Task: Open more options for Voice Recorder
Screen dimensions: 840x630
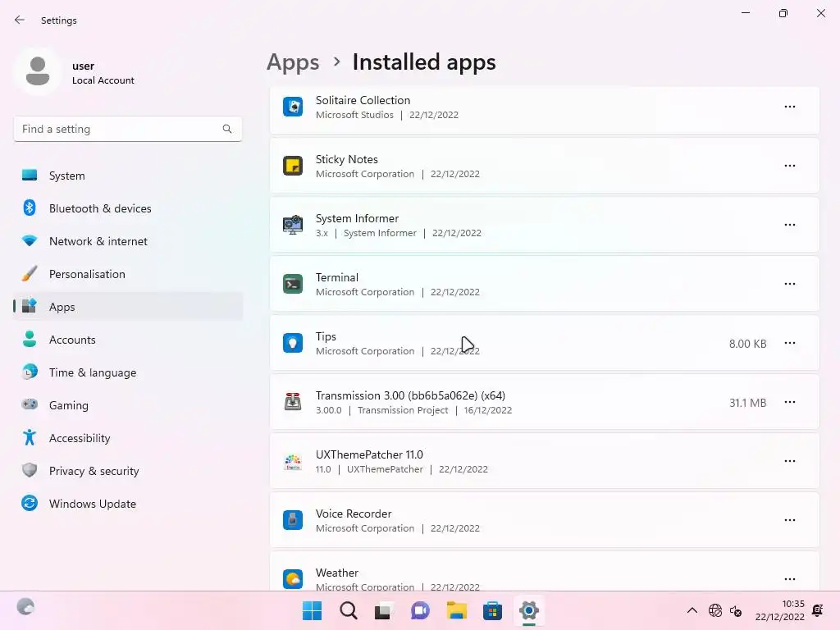Action: 790,520
